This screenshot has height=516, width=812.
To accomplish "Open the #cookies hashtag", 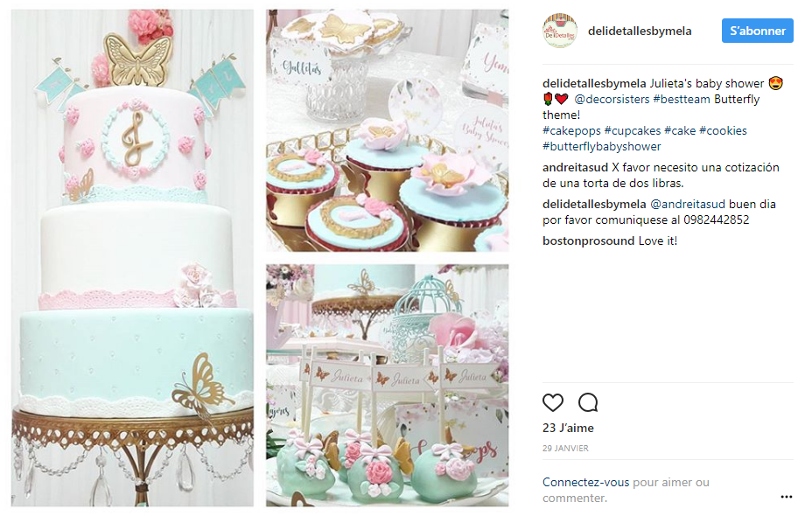I will coord(723,131).
